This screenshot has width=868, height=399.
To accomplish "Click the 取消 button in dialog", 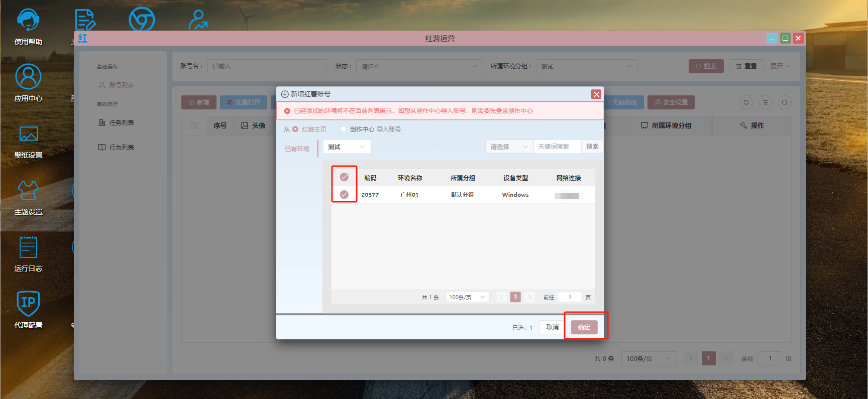I will (553, 327).
